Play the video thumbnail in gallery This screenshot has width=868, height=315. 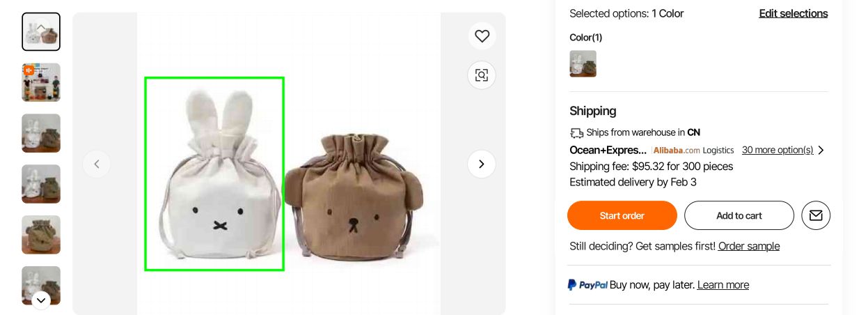coord(41,82)
